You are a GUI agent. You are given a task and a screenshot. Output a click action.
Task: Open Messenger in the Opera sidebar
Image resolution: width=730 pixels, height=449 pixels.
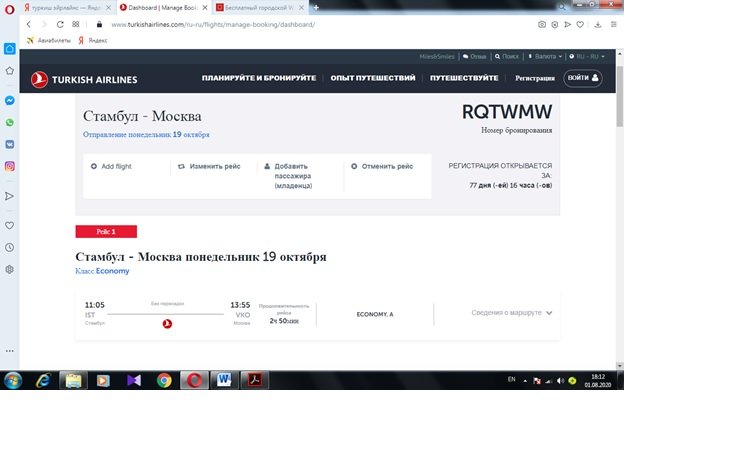coord(9,101)
